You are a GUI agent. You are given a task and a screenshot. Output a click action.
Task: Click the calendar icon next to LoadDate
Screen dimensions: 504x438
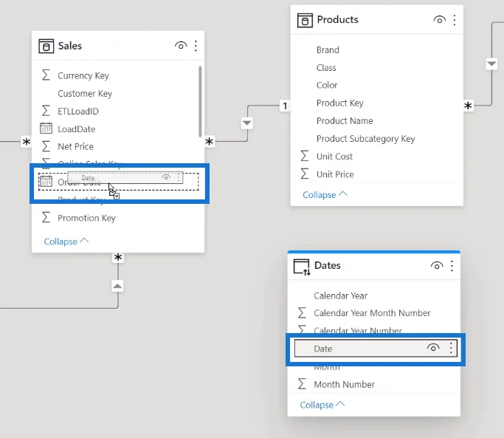[x=46, y=128]
